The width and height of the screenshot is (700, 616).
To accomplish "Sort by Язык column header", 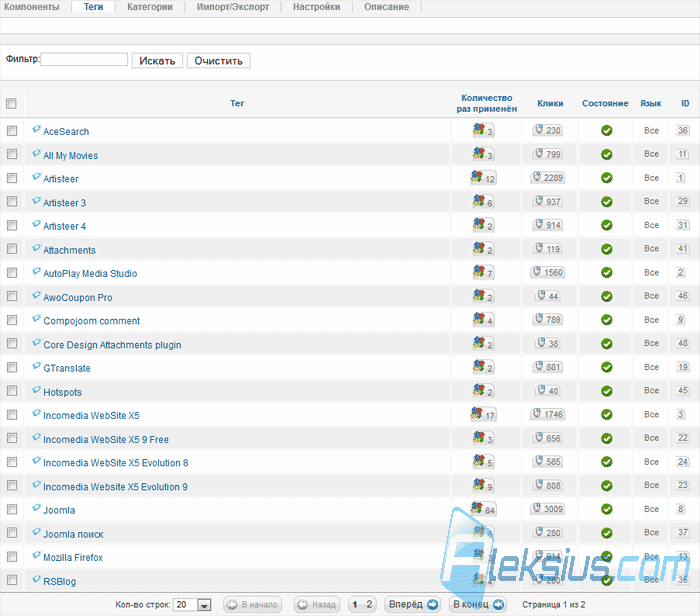I will point(650,103).
